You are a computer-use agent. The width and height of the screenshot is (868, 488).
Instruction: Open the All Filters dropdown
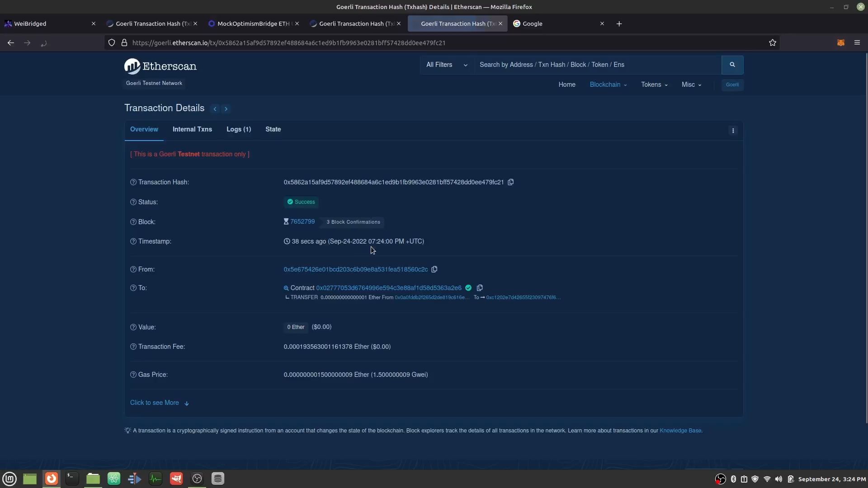[x=447, y=65]
